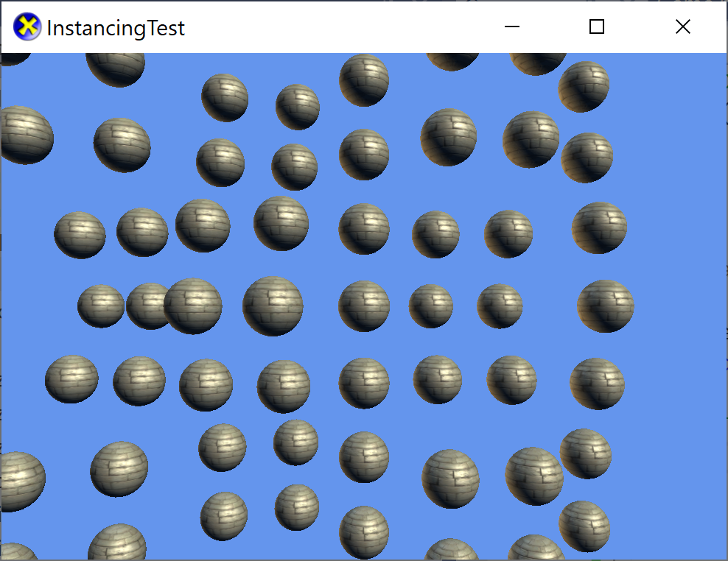Click the sphere nearest the viewport center
Image resolution: width=728 pixels, height=561 pixels.
point(363,306)
